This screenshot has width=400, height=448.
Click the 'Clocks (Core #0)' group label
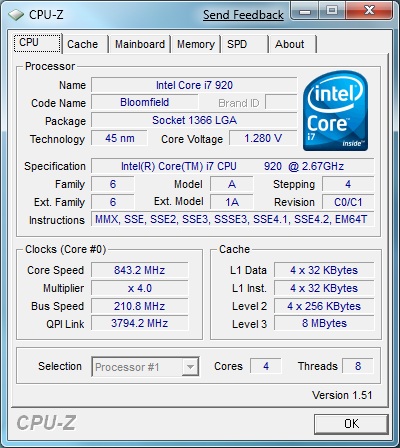tap(66, 249)
